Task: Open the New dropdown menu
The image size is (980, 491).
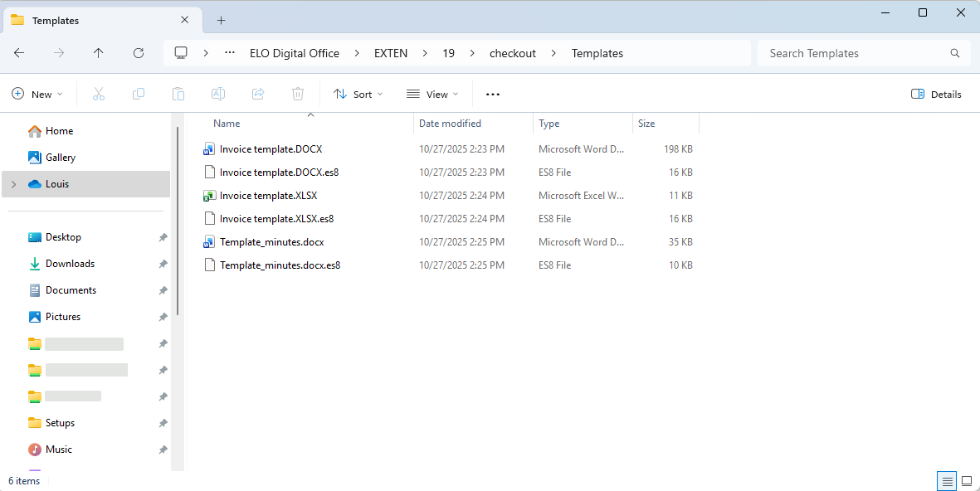Action: (x=37, y=94)
